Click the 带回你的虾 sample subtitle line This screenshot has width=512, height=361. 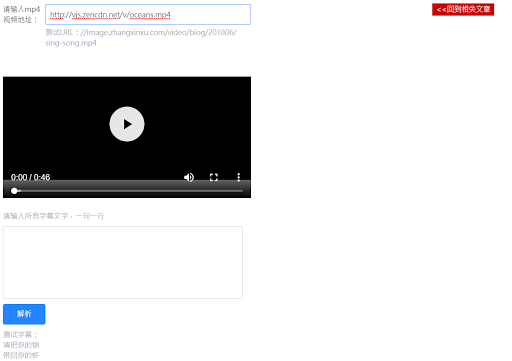21,355
